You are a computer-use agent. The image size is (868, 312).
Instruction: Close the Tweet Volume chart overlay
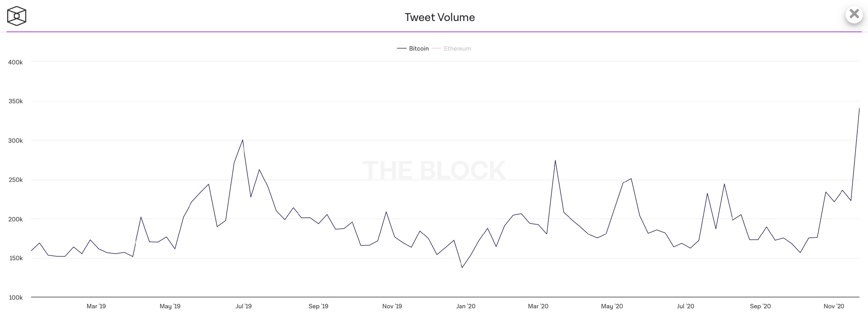(854, 14)
